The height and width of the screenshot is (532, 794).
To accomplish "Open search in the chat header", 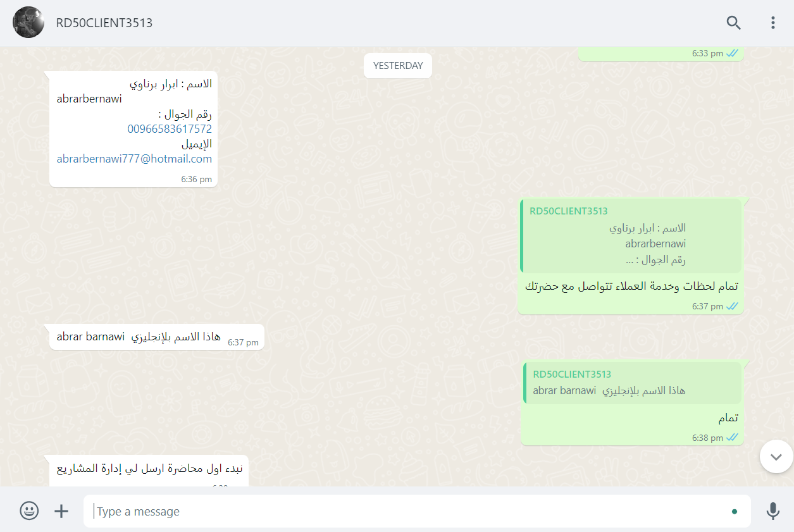I will (733, 23).
